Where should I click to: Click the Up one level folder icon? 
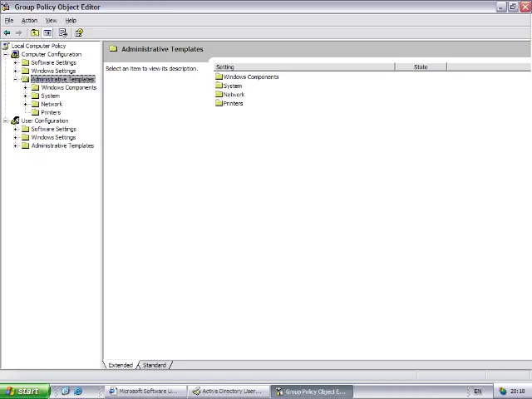[x=35, y=33]
